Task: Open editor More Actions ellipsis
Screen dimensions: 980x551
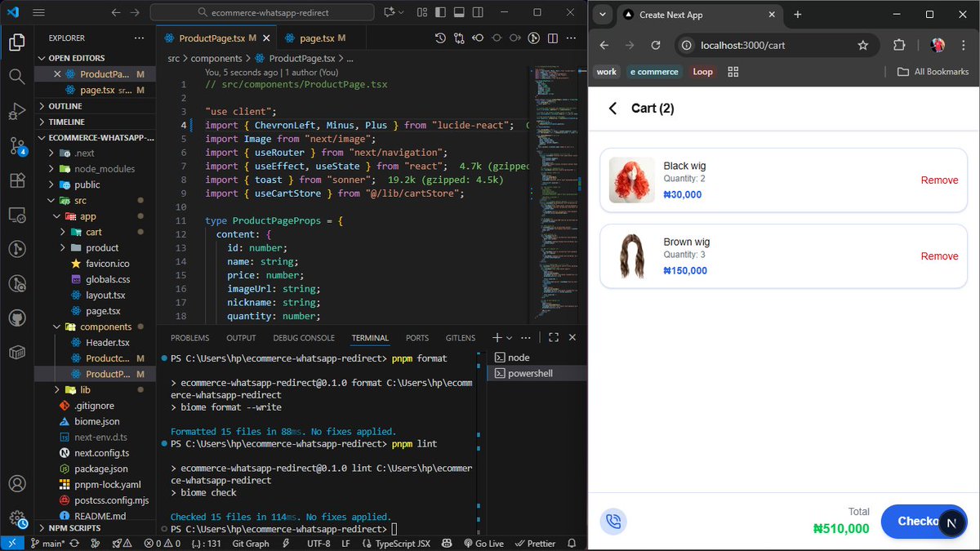Action: (572, 38)
